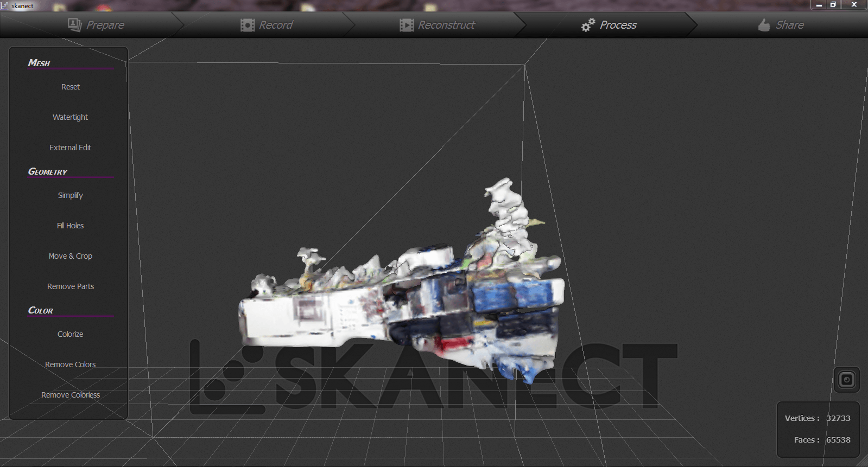The height and width of the screenshot is (467, 868).
Task: Open the Share tab
Action: pos(781,25)
